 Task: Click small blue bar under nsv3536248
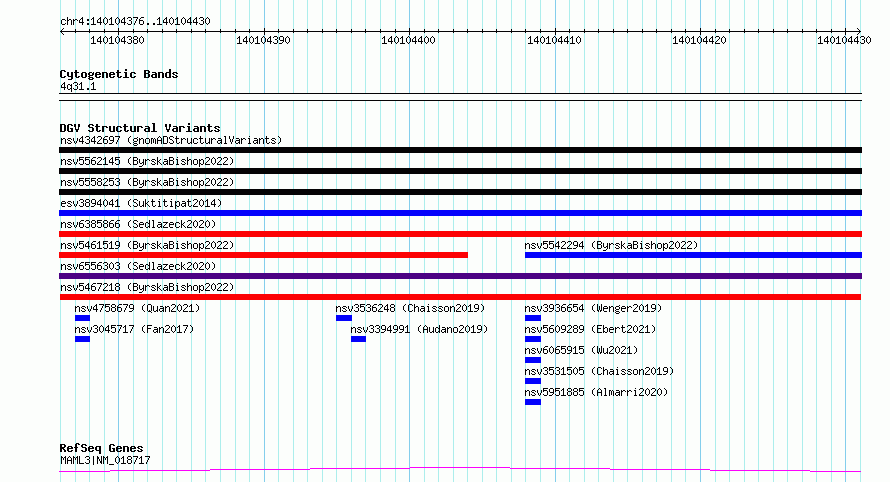pyautogui.click(x=343, y=318)
